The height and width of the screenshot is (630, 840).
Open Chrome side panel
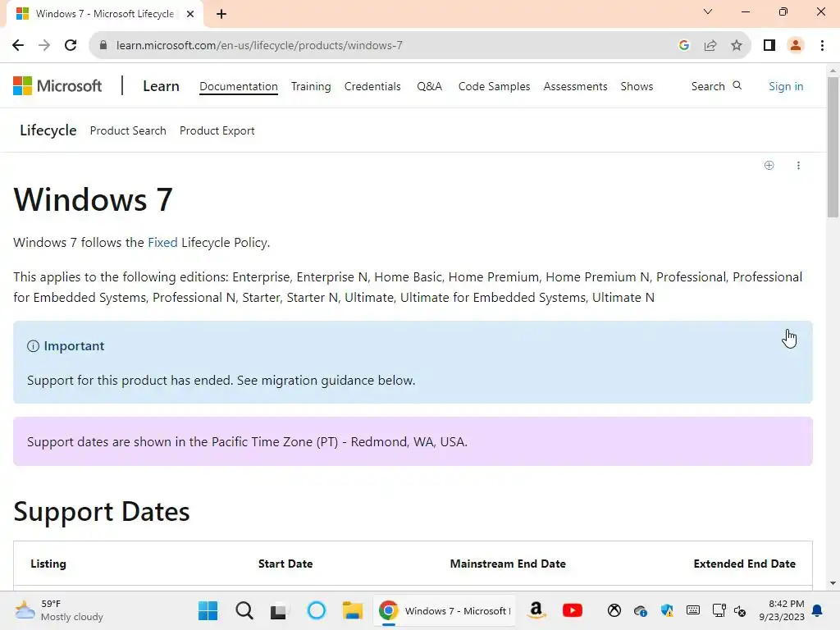tap(769, 46)
